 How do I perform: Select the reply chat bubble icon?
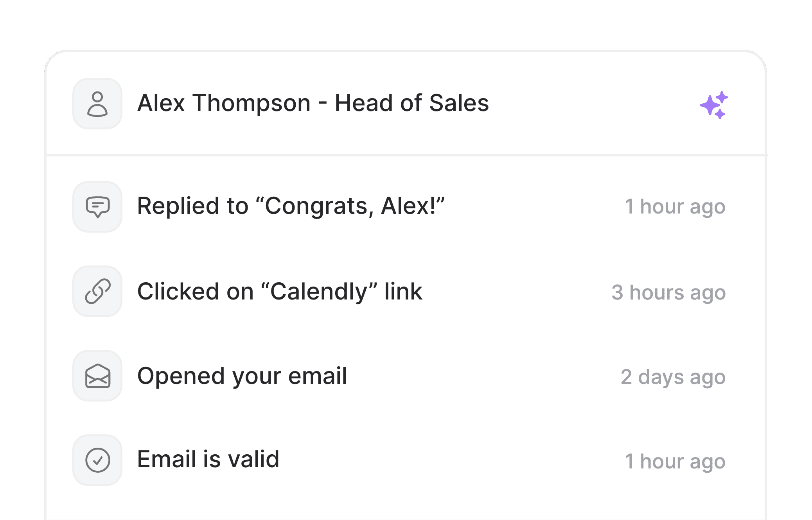pos(97,207)
